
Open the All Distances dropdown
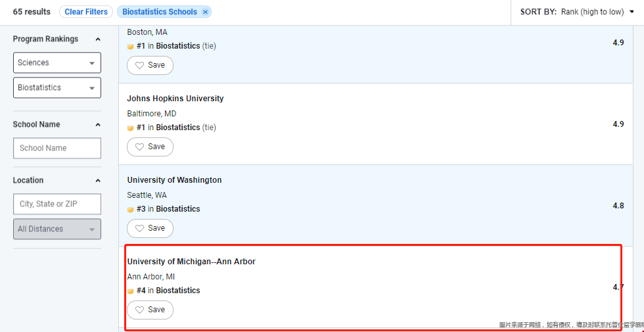57,229
